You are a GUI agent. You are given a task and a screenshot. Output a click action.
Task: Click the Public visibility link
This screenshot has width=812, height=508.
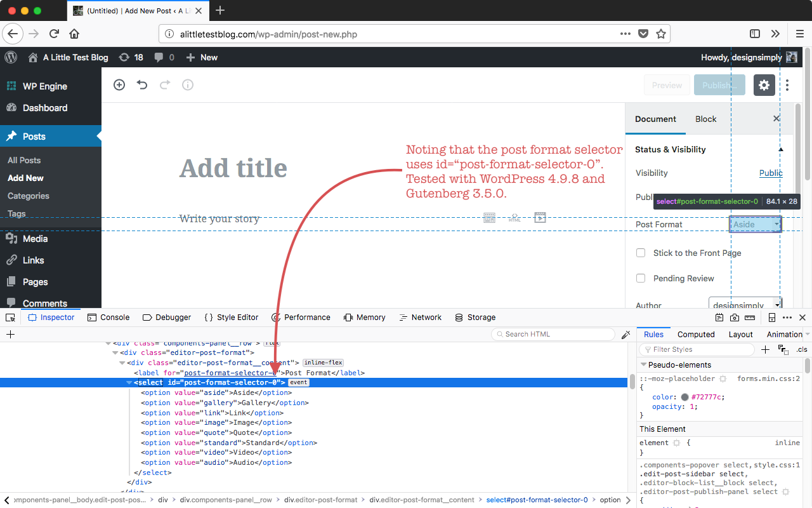point(771,173)
